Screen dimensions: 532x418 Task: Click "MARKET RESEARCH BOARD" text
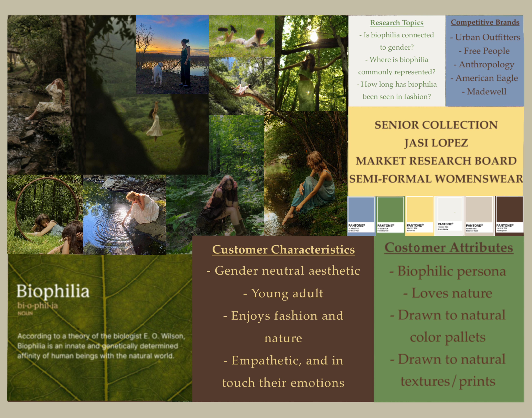click(436, 161)
